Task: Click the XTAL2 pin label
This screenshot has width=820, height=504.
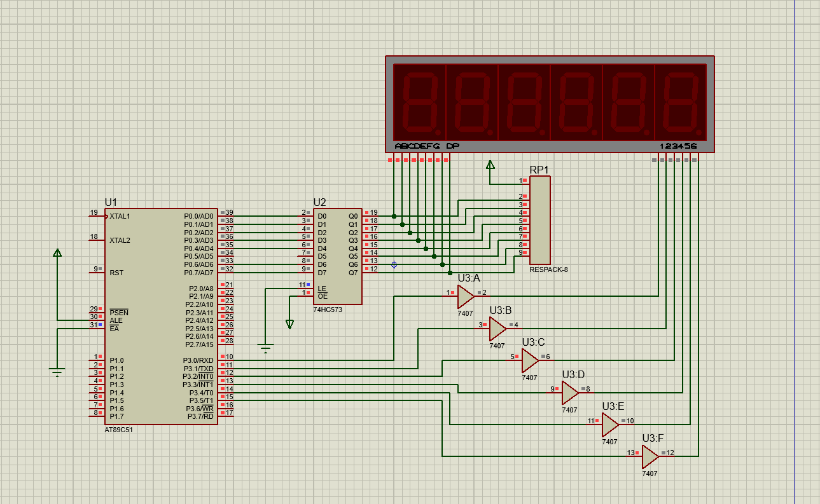Action: 120,240
